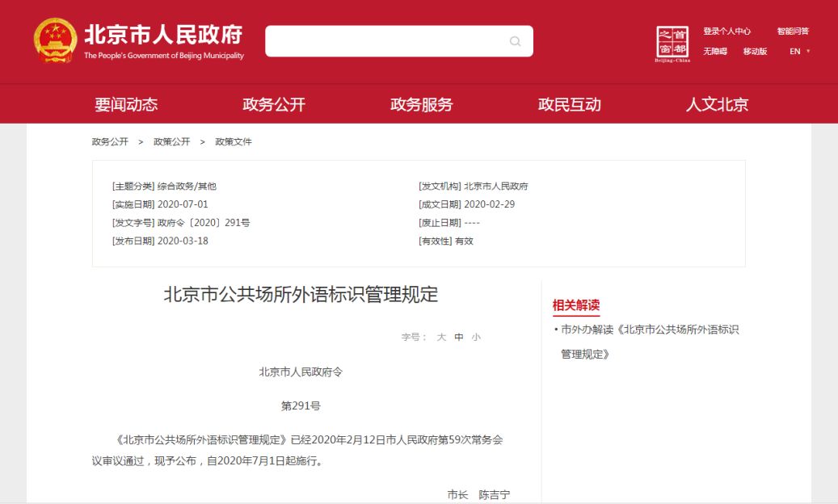Image resolution: width=838 pixels, height=504 pixels.
Task: Click the search magnifier icon
Action: click(x=515, y=41)
